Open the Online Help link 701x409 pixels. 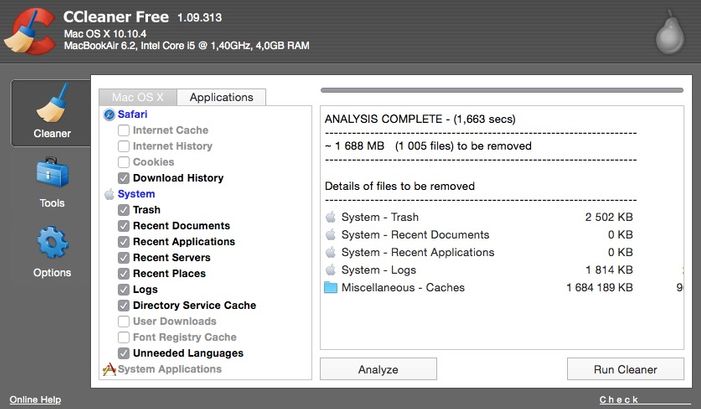(36, 400)
